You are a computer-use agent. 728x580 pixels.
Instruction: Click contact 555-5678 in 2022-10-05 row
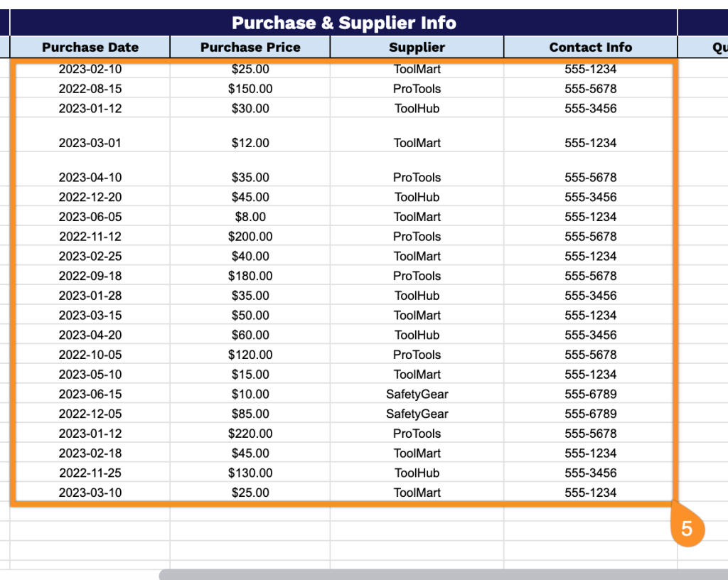tap(591, 355)
